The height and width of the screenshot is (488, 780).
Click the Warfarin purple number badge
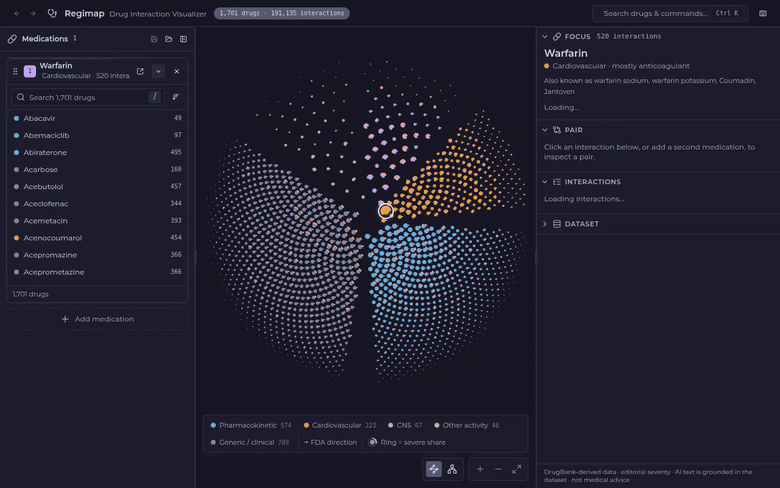click(x=30, y=71)
